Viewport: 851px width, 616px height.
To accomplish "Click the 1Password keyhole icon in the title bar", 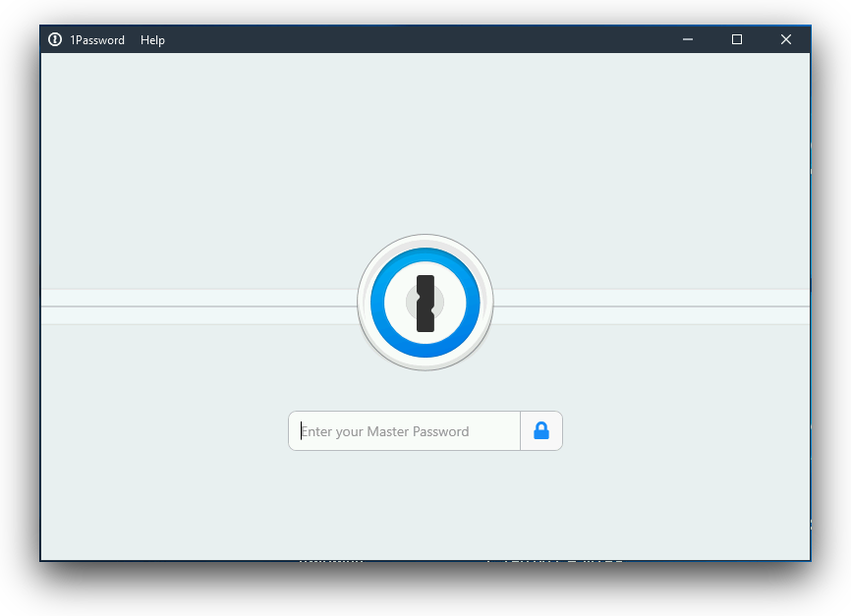I will (55, 39).
